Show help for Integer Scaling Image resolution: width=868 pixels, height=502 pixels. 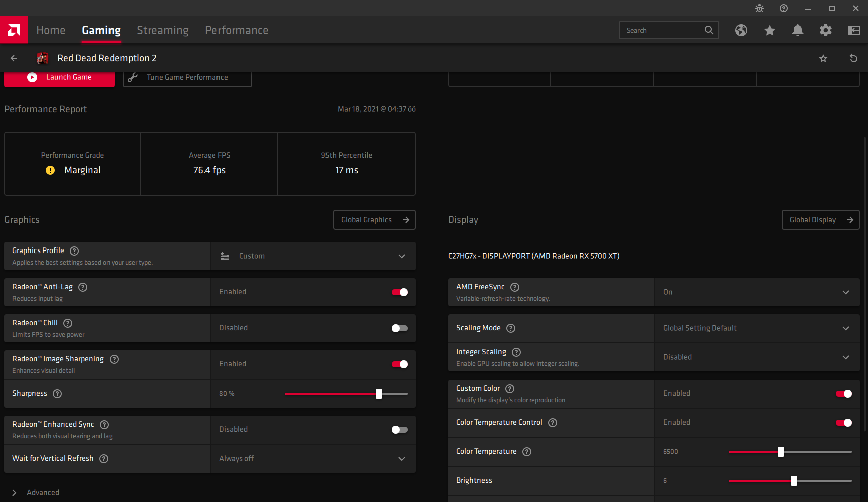pyautogui.click(x=516, y=352)
